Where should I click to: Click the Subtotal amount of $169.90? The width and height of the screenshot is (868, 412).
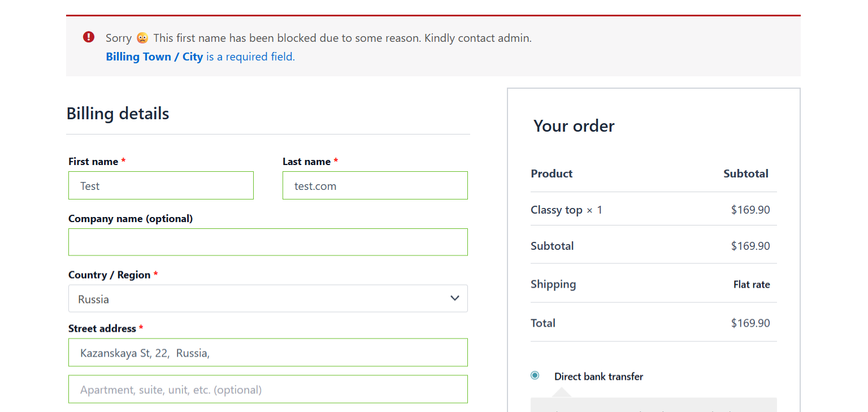pyautogui.click(x=750, y=246)
